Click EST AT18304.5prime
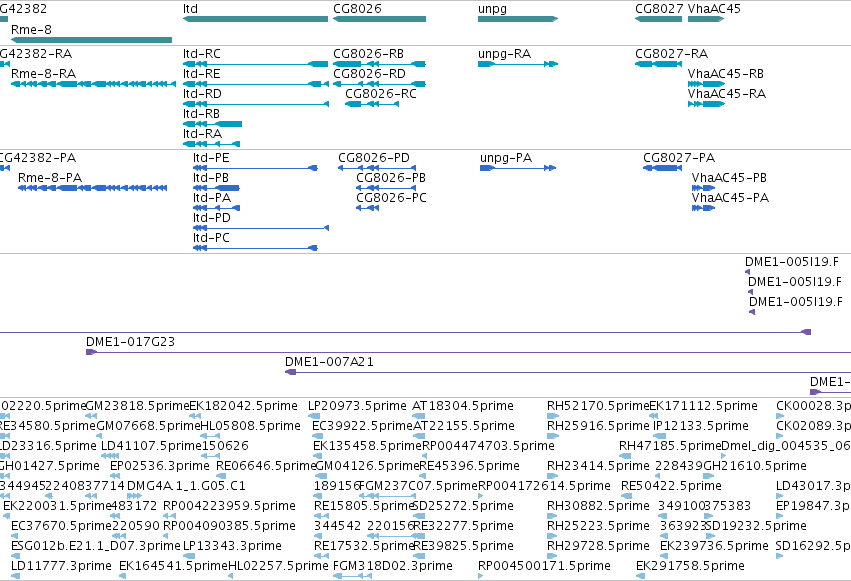Screen dimensions: 851x581 pyautogui.click(x=463, y=406)
